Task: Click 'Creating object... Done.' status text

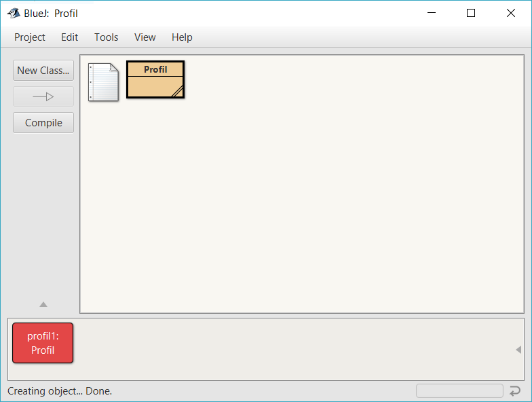Action: (60, 391)
